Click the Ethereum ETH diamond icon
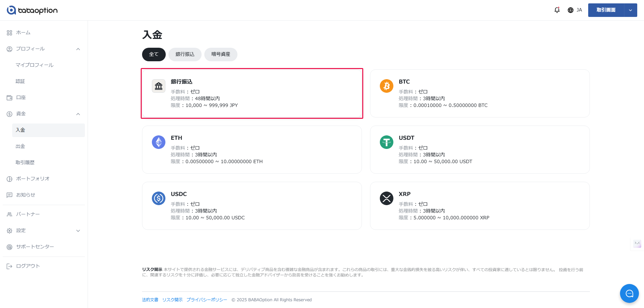 point(159,142)
